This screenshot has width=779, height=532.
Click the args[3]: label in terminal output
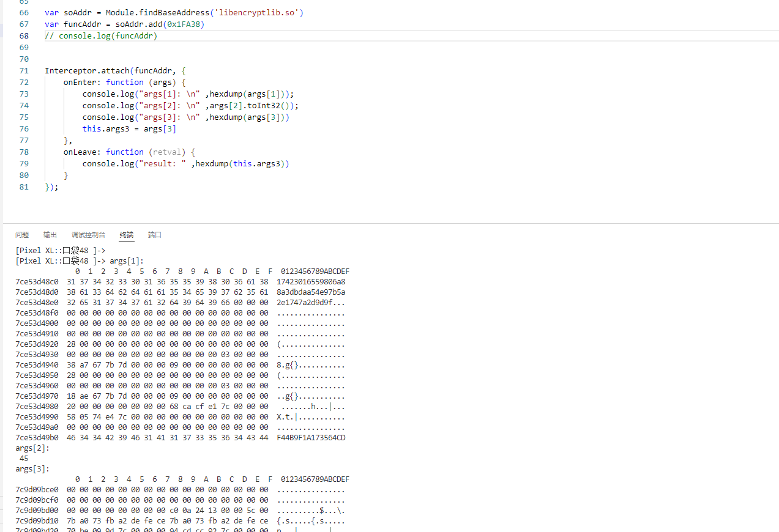click(x=32, y=469)
